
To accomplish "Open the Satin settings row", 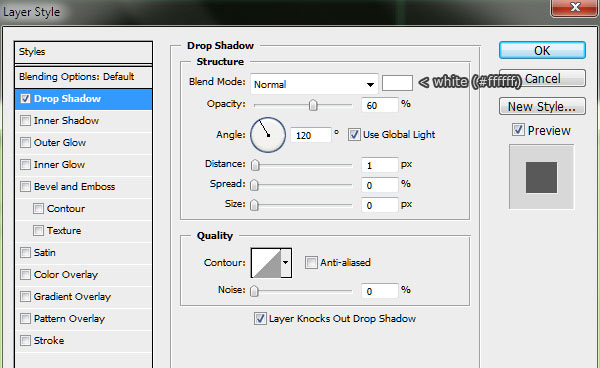I will point(83,252).
